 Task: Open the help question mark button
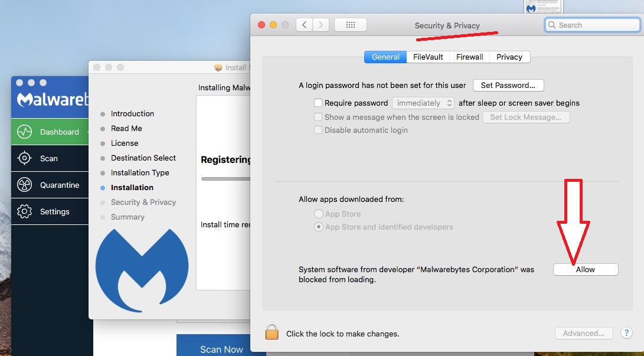626,333
